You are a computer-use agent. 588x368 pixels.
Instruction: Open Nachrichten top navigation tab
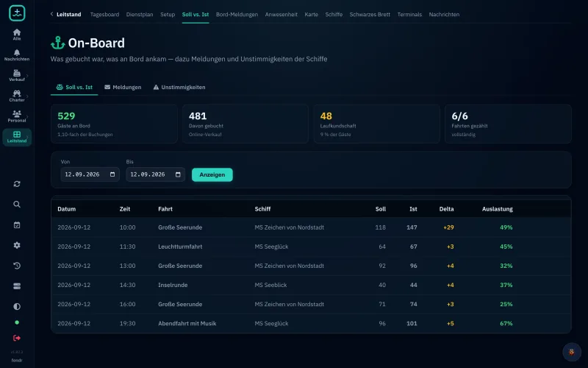(444, 14)
